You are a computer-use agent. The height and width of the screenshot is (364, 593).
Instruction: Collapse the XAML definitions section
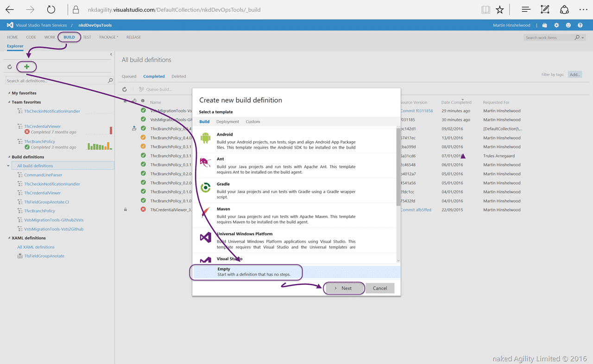pos(9,238)
